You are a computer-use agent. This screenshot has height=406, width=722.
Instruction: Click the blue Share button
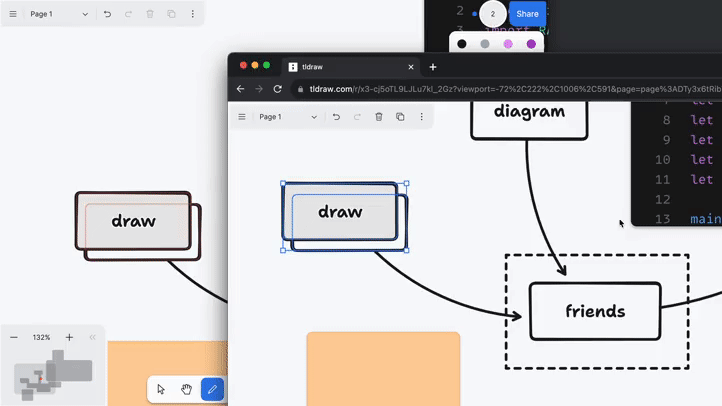pos(527,14)
